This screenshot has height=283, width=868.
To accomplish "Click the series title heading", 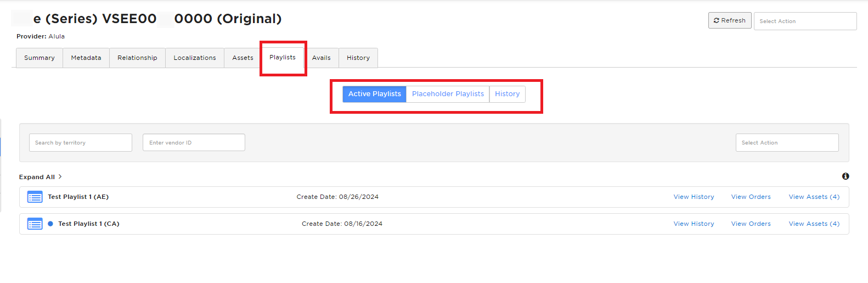I will tap(146, 19).
